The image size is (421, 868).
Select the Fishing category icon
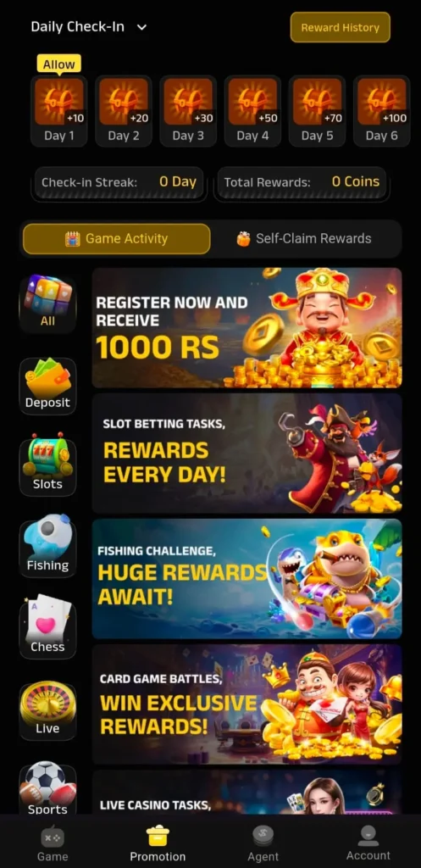[x=47, y=548]
